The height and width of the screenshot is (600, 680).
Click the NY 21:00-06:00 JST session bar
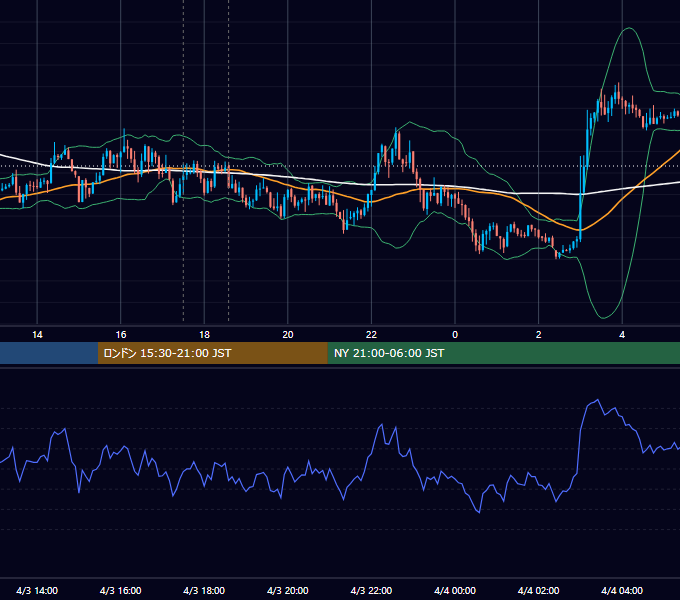coord(503,353)
